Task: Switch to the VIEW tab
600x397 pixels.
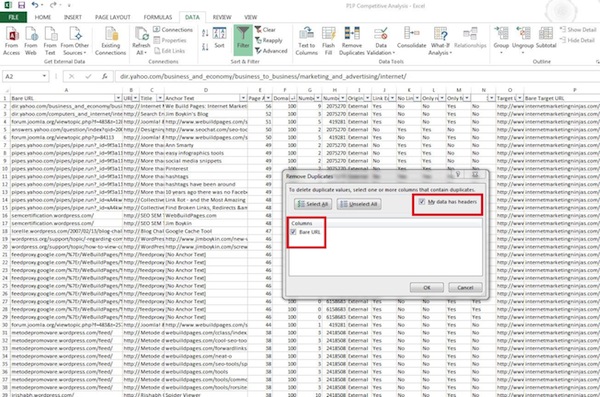Action: pyautogui.click(x=251, y=17)
